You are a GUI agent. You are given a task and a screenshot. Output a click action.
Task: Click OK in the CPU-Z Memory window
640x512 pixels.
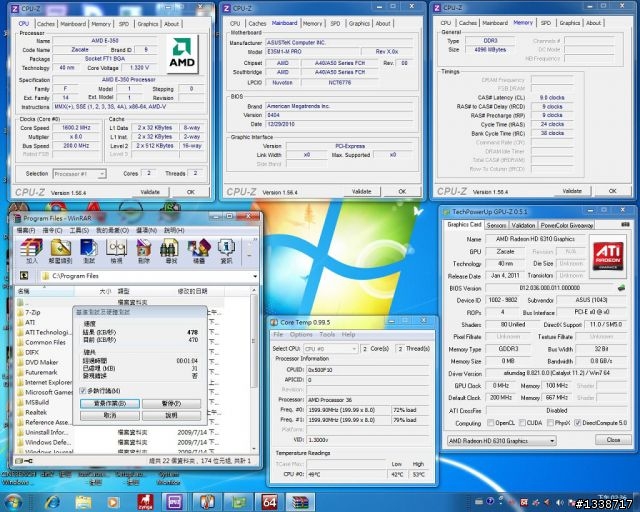(x=612, y=191)
